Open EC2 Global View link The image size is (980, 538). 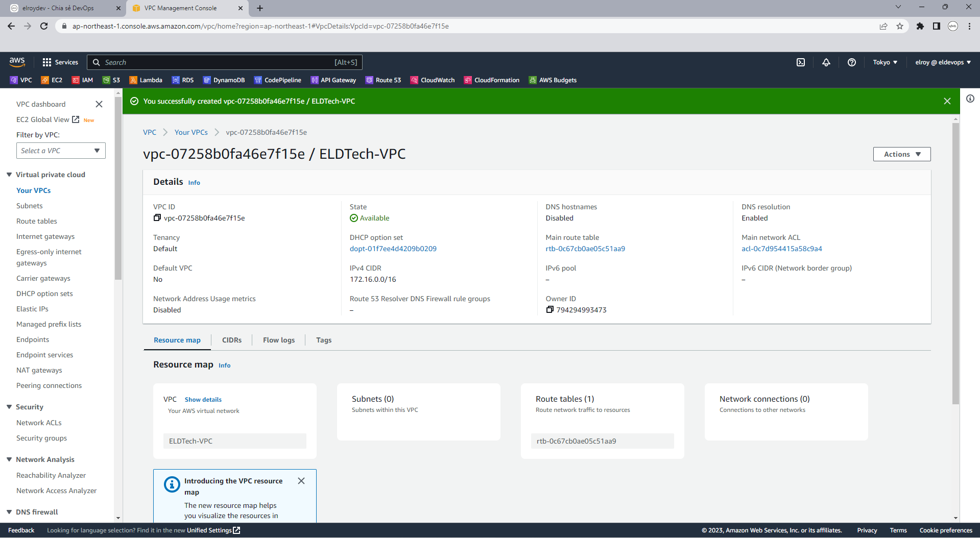pos(47,119)
